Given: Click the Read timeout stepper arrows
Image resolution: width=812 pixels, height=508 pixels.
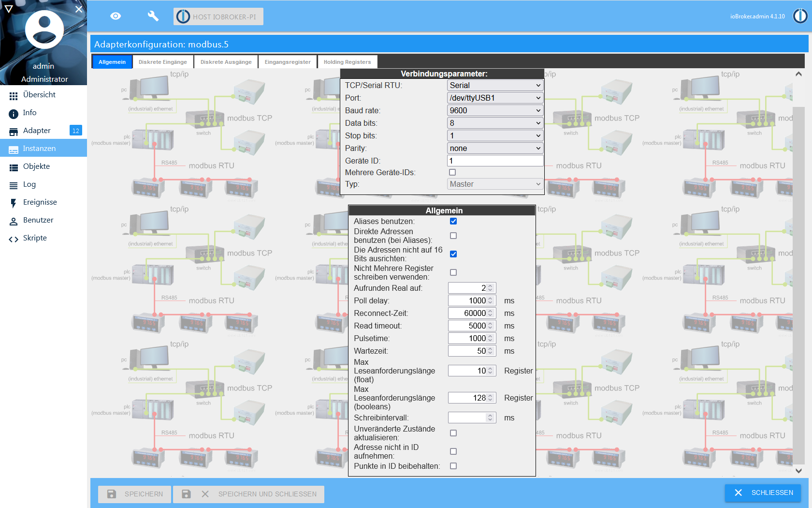Looking at the screenshot, I should coord(491,326).
